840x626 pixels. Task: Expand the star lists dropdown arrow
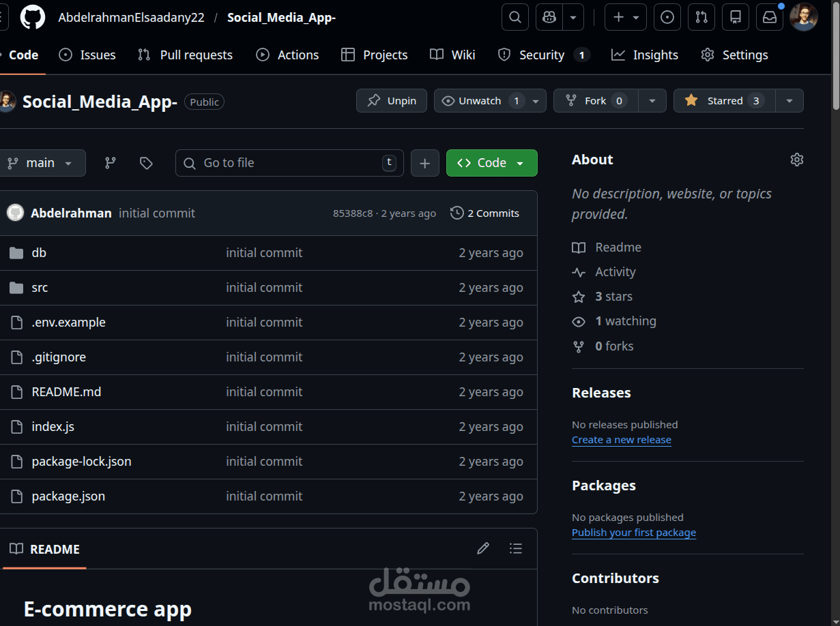pos(790,101)
